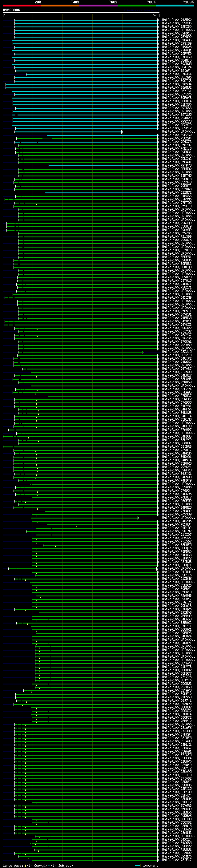Viewport: 197px width, 868px height.
Task: Select hit label UniRef100_P21399
Action: 176,236
